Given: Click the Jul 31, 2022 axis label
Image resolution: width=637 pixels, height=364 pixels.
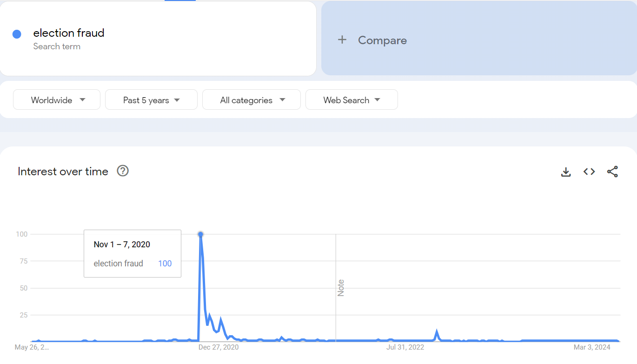Looking at the screenshot, I should [x=405, y=347].
